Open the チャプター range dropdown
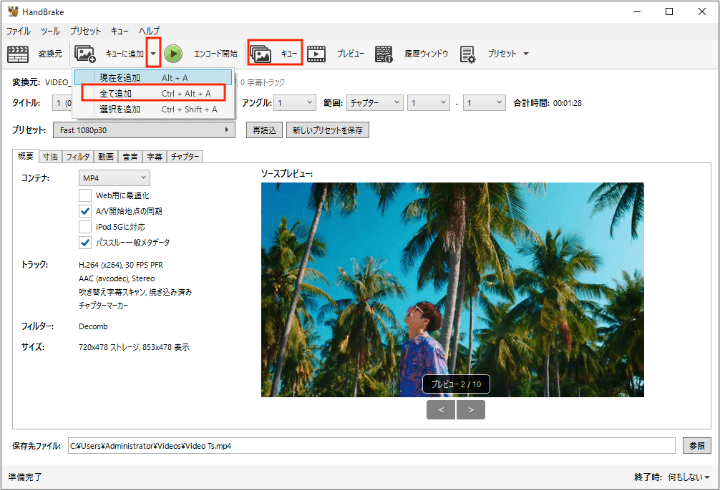The height and width of the screenshot is (490, 720). tap(374, 102)
